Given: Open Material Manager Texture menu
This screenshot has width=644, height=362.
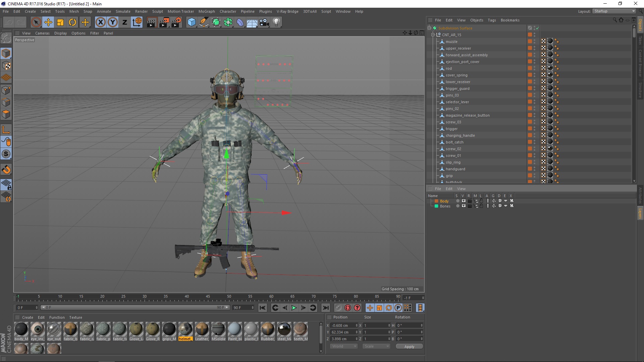Looking at the screenshot, I should [75, 317].
